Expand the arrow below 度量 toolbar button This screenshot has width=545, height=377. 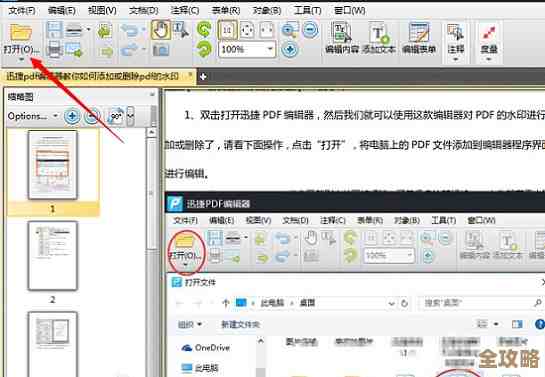489,59
